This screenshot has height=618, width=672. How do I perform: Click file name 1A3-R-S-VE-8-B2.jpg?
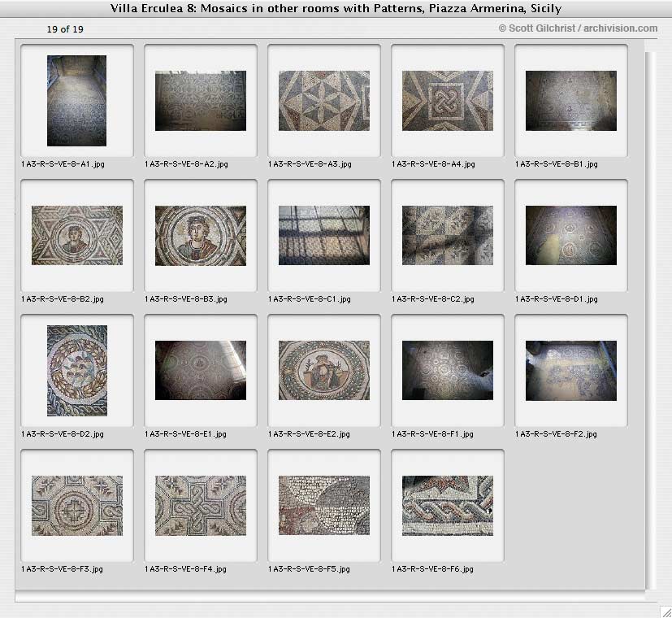(x=62, y=299)
